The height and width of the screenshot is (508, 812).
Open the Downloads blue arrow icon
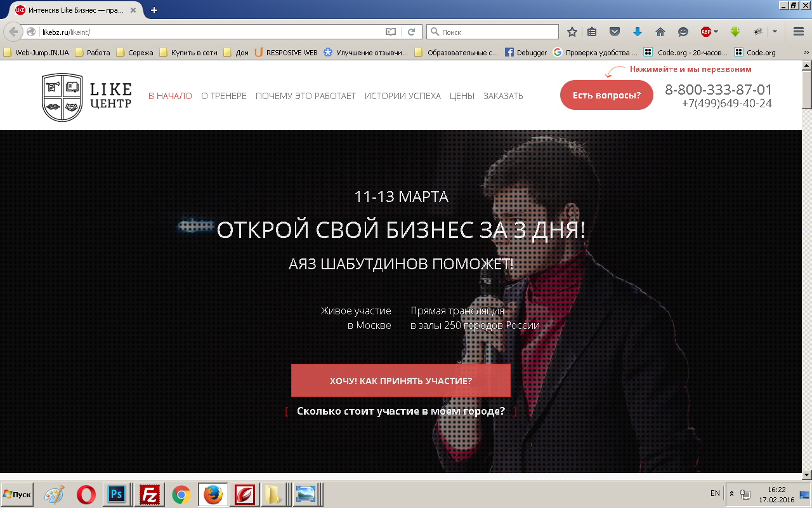638,32
